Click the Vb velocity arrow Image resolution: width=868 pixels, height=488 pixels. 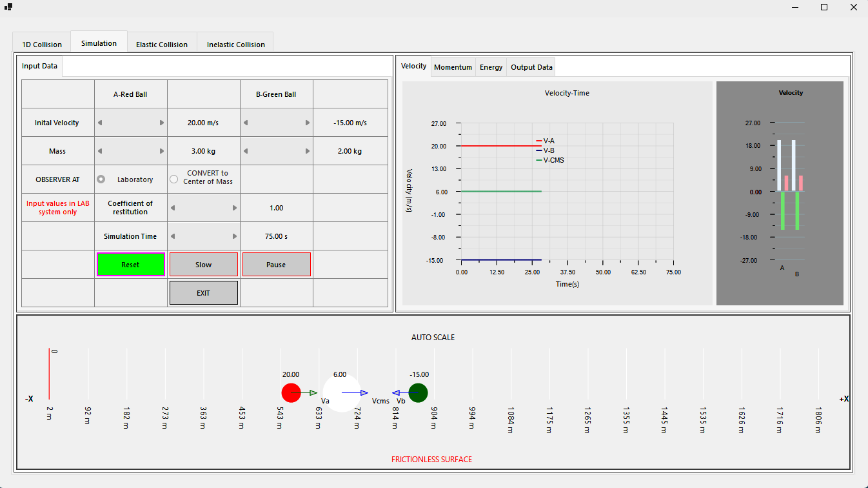405,392
